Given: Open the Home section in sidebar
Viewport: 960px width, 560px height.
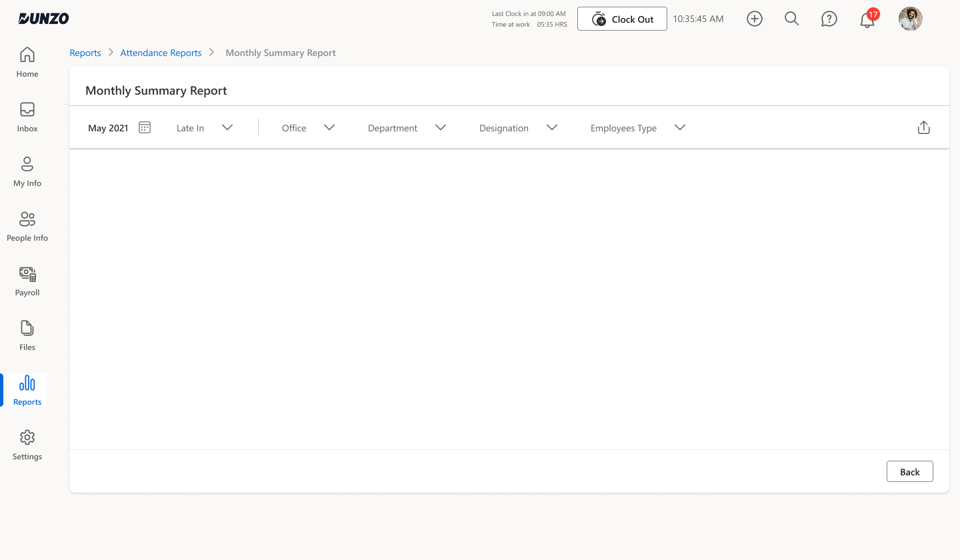Looking at the screenshot, I should [27, 62].
